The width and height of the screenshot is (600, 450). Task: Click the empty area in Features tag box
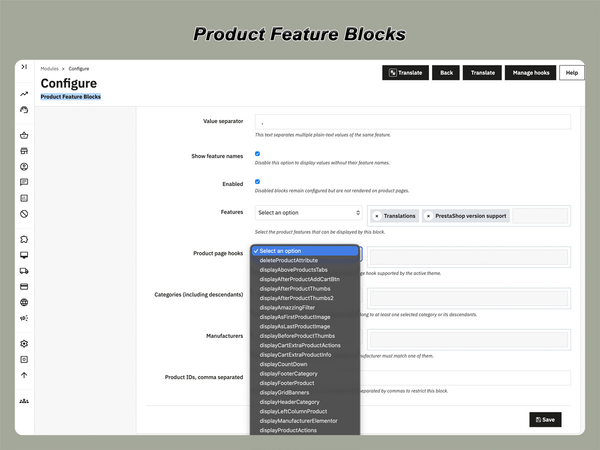click(x=540, y=216)
